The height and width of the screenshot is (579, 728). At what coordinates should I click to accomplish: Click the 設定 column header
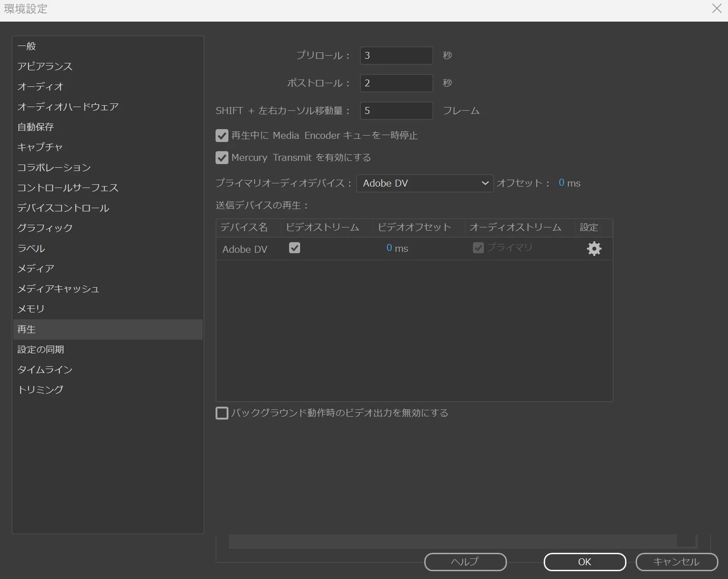click(594, 227)
